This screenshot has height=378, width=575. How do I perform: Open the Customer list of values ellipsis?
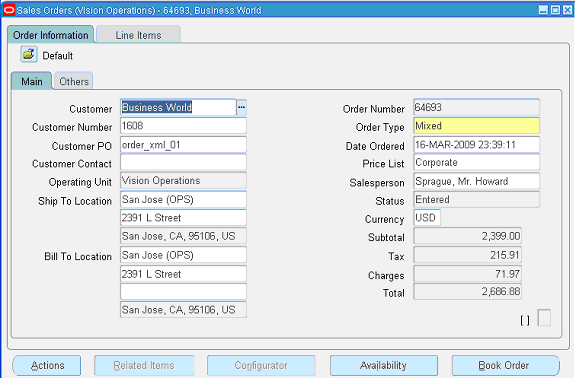(241, 107)
